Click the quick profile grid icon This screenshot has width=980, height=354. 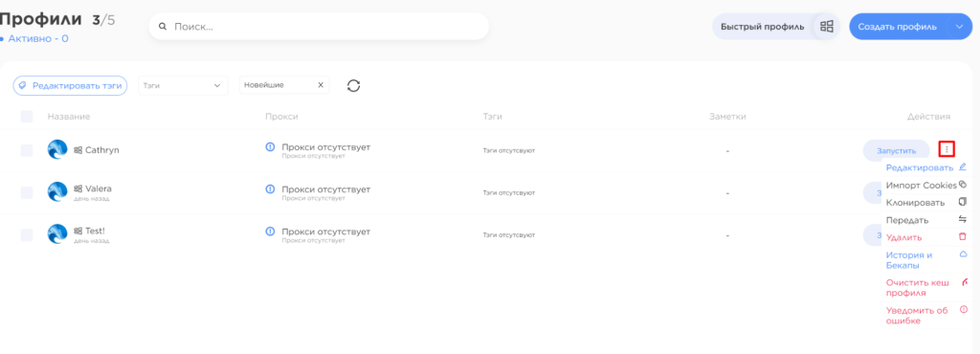pos(827,26)
